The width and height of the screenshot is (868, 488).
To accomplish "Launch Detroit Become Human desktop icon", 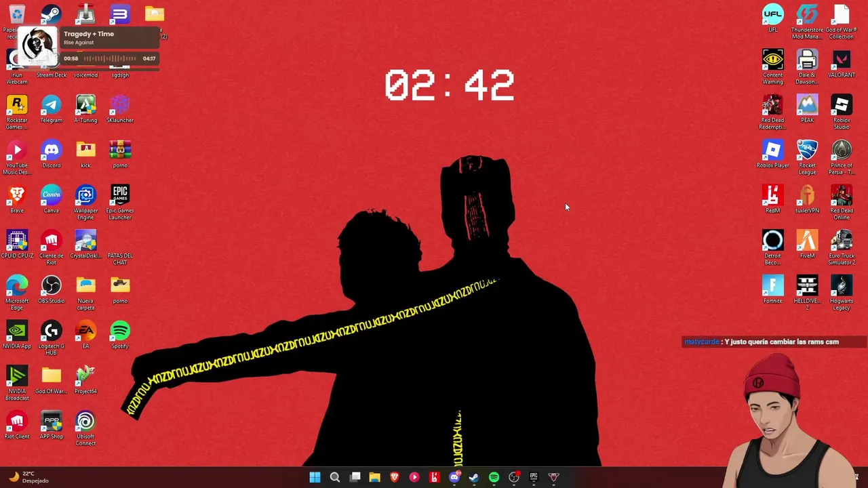I will coord(772,247).
